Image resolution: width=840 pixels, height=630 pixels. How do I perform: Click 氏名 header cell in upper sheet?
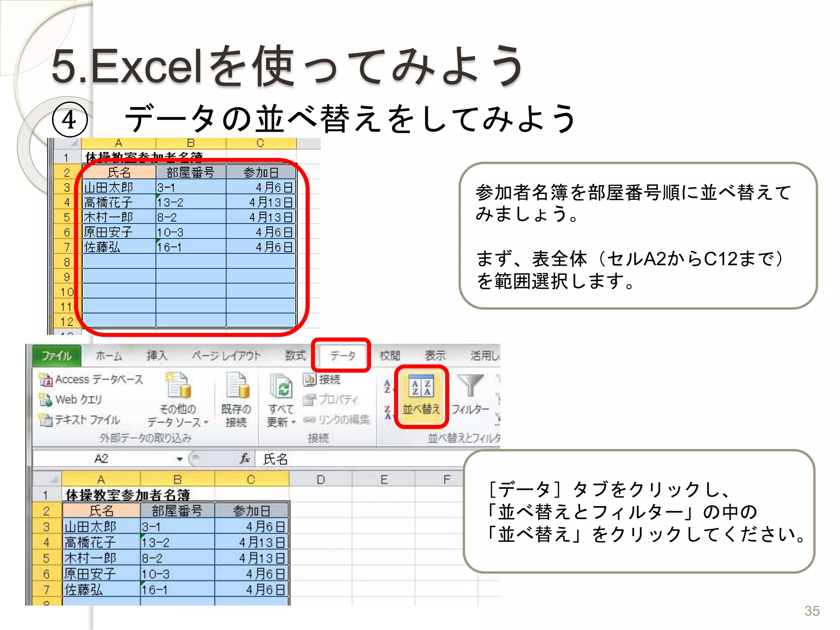click(119, 172)
